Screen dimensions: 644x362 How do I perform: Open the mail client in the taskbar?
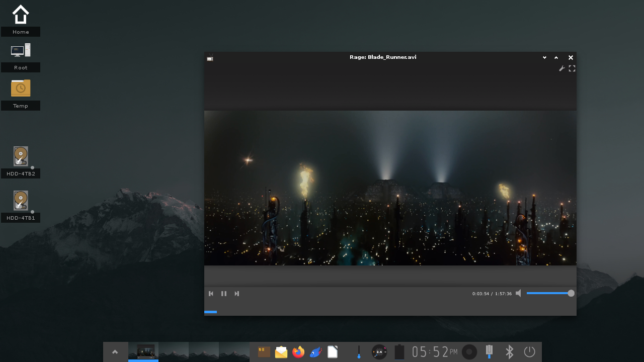(x=281, y=352)
